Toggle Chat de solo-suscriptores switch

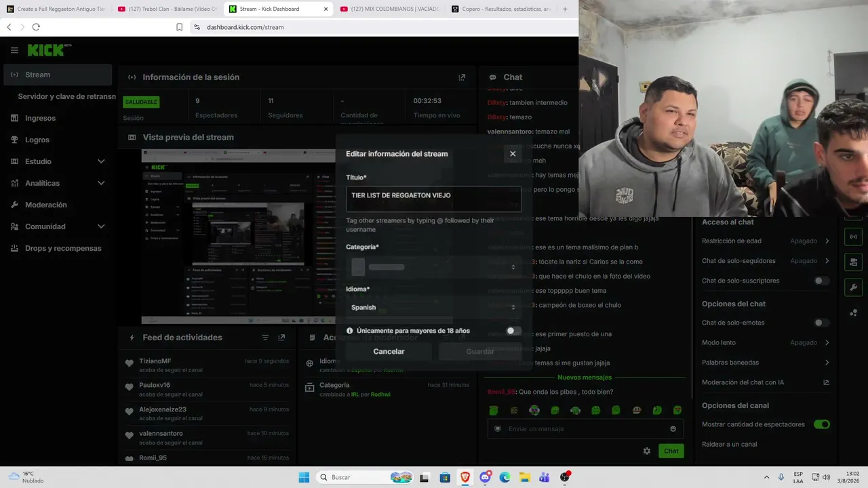(822, 281)
